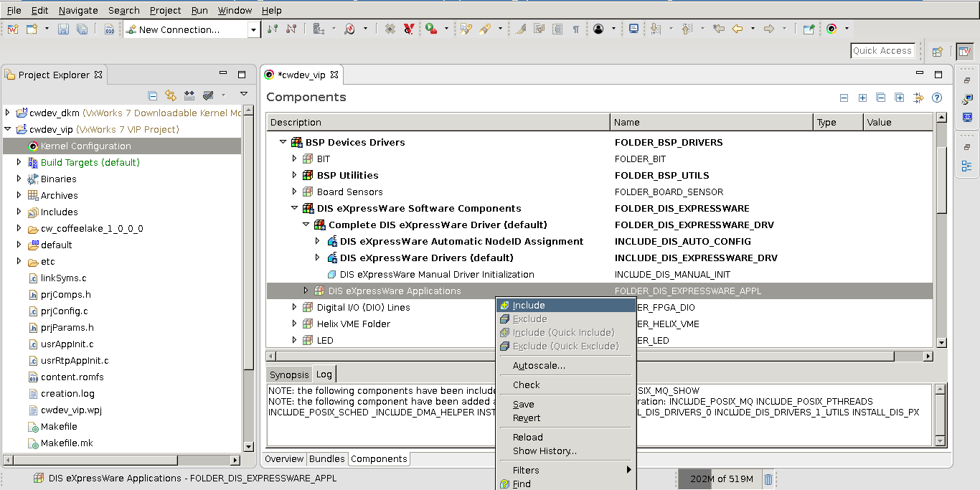Open the Window menu
The image size is (980, 490).
pos(235,10)
